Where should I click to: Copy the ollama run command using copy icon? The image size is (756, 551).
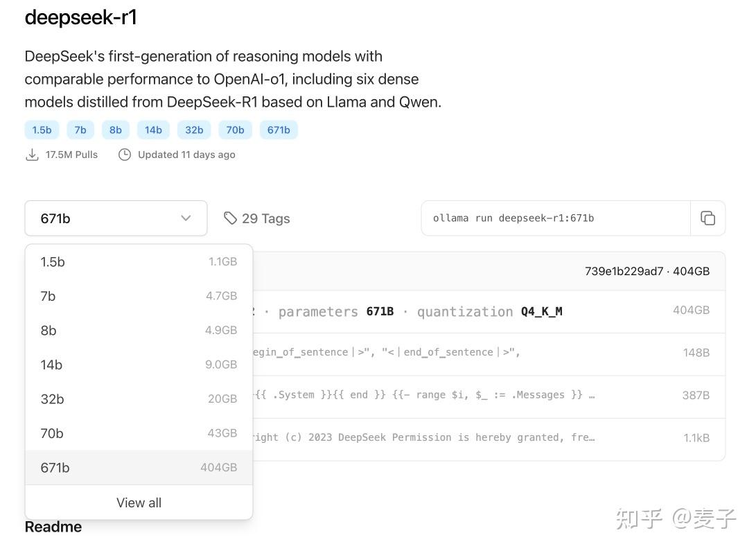coord(708,218)
